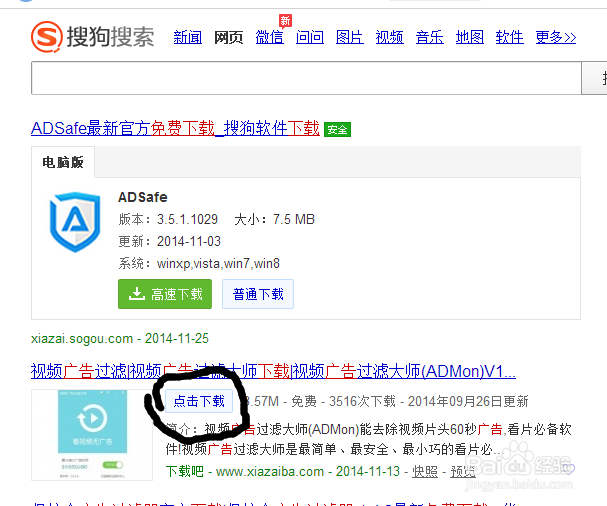Open the 问问 search link
Screen dimensions: 607x506
(x=310, y=38)
